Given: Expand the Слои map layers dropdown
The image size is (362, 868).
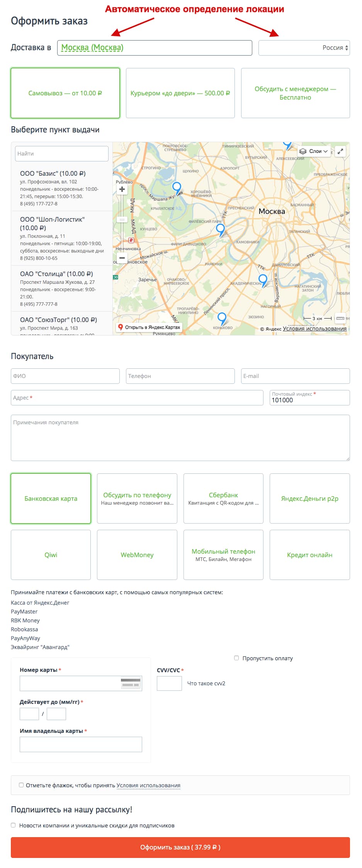Looking at the screenshot, I should pos(314,151).
